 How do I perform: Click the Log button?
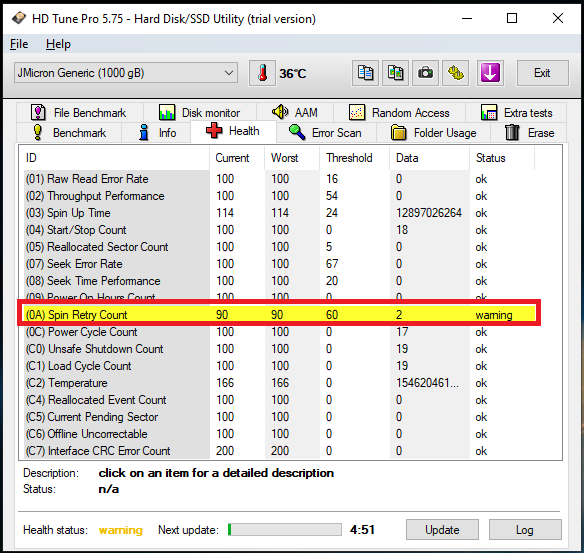pos(525,530)
